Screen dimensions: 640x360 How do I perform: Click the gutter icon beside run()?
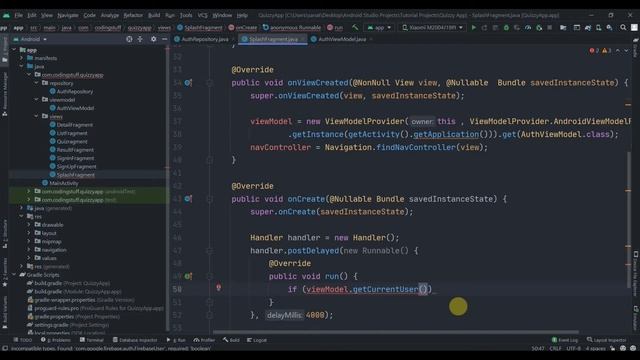tap(188, 276)
